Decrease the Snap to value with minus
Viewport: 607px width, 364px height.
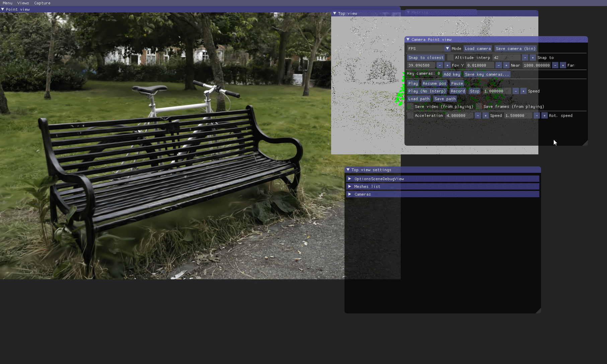pyautogui.click(x=525, y=58)
